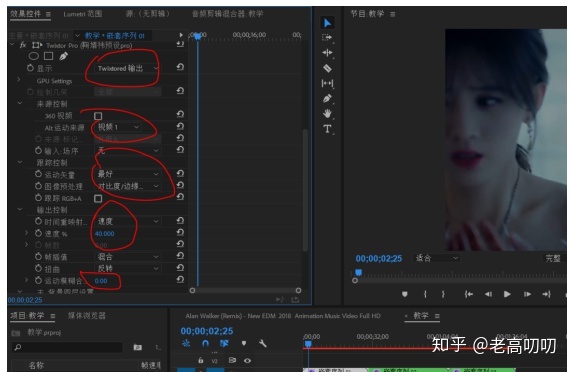Image resolution: width=572 pixels, height=372 pixels.
Task: Select the Razor tool
Action: (327, 68)
